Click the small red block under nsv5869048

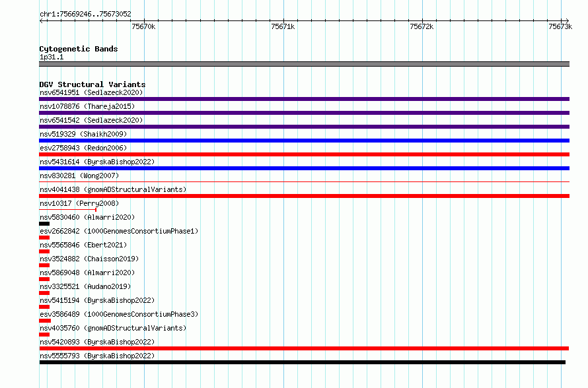click(x=44, y=279)
